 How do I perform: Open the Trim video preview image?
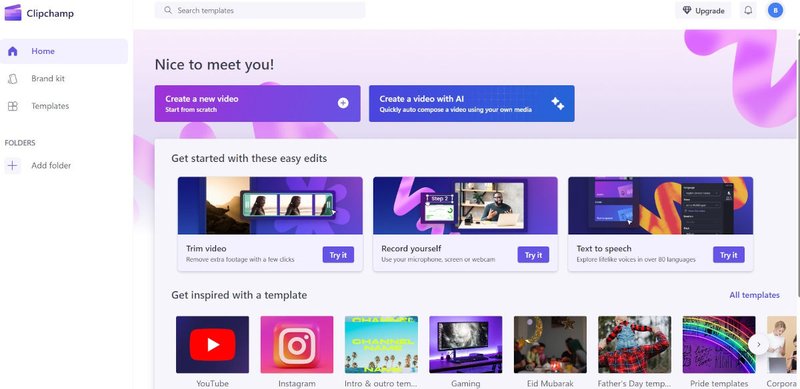coord(270,206)
